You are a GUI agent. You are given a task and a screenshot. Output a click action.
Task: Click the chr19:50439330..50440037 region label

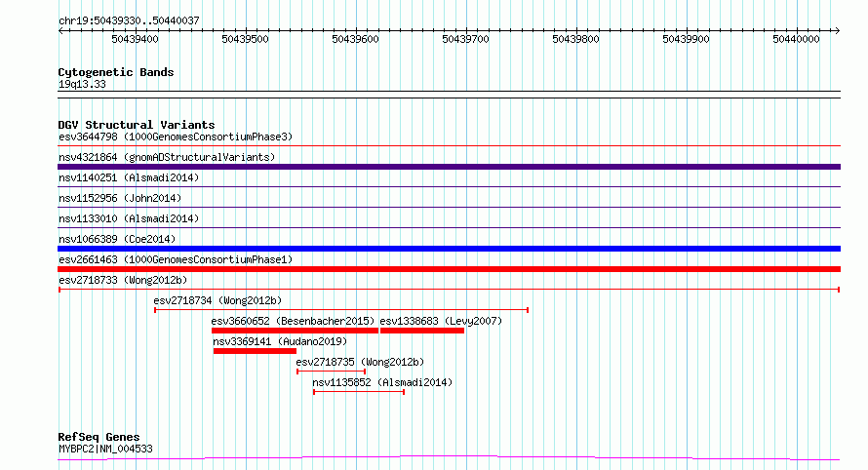tap(129, 20)
